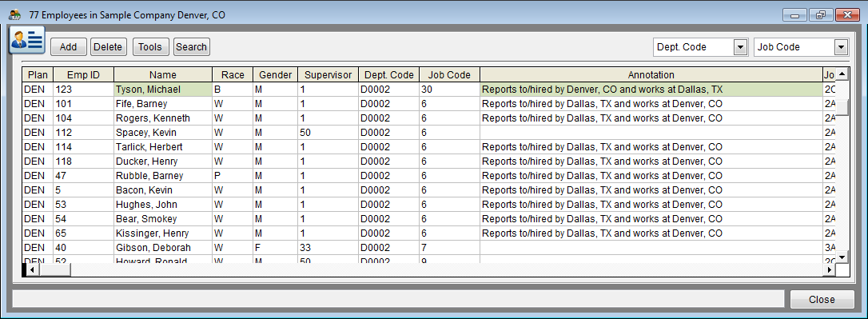Screen dimensions: 868x319
Task: Click the Delete button
Action: (108, 47)
